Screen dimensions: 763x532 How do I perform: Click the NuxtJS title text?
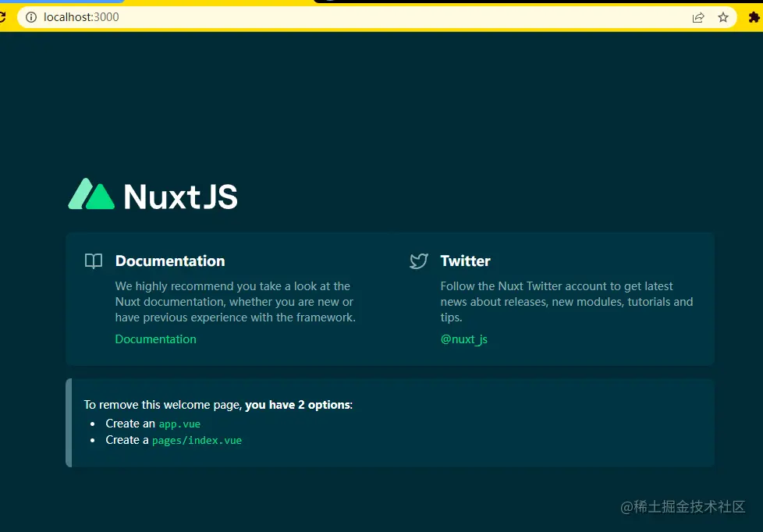[180, 196]
